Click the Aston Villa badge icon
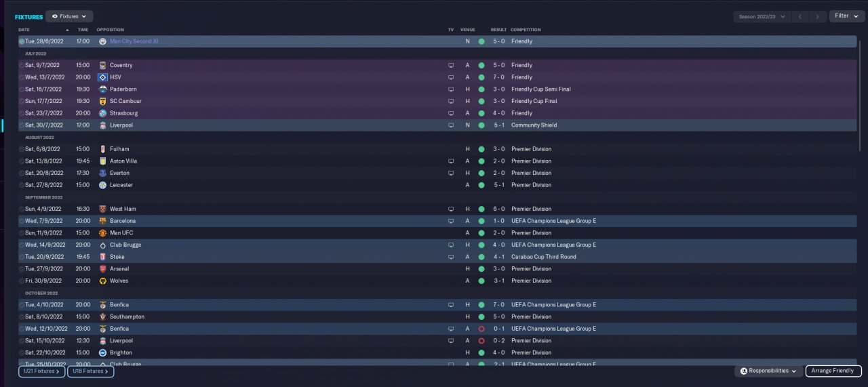Viewport: 868px width, 387px height. pyautogui.click(x=102, y=161)
